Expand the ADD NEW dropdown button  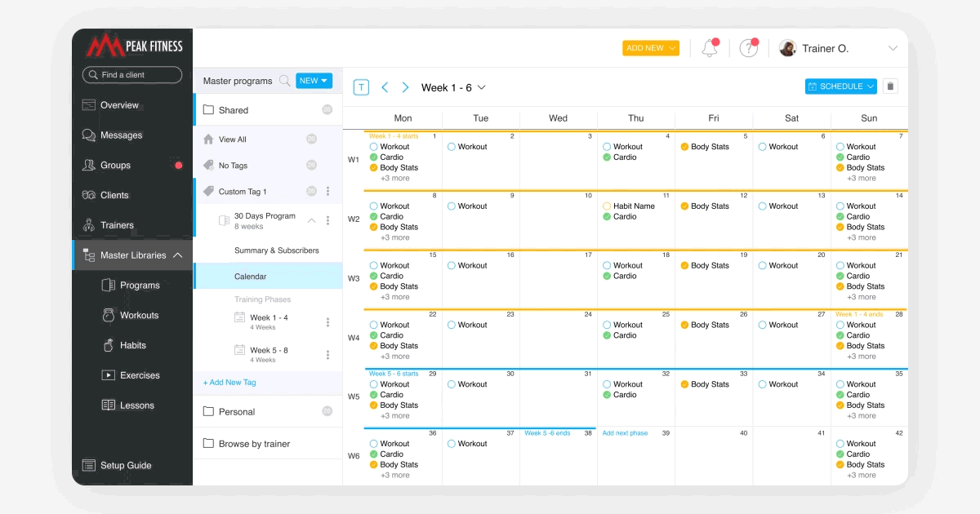point(650,48)
